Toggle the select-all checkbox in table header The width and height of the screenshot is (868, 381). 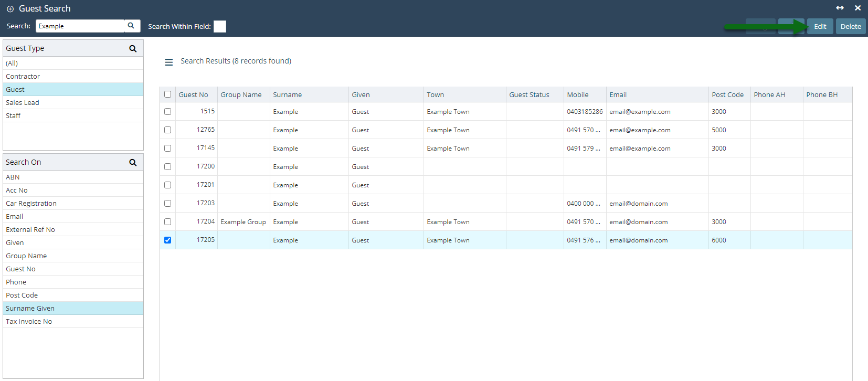[x=168, y=94]
